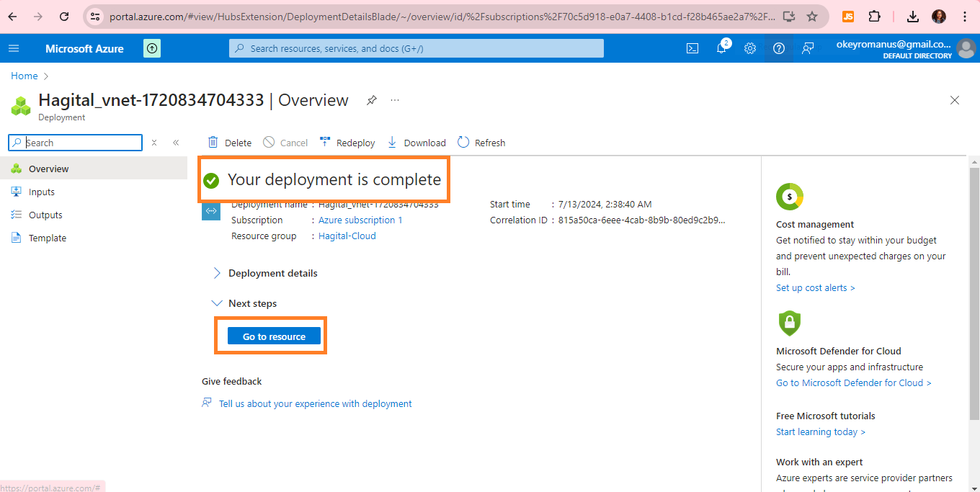
Task: Click Redeploy in the command bar
Action: tap(347, 143)
